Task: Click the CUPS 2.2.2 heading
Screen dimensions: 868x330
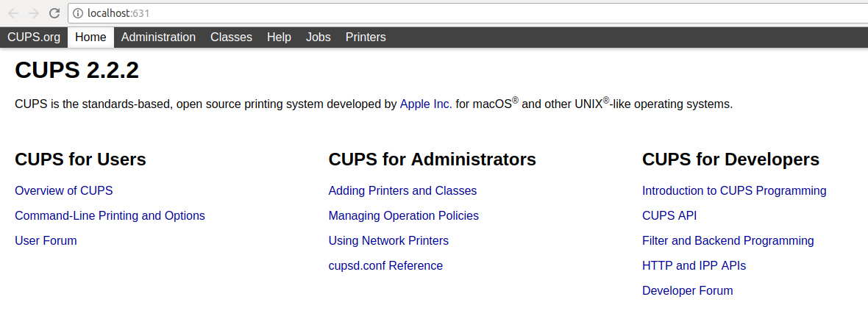Action: [77, 71]
